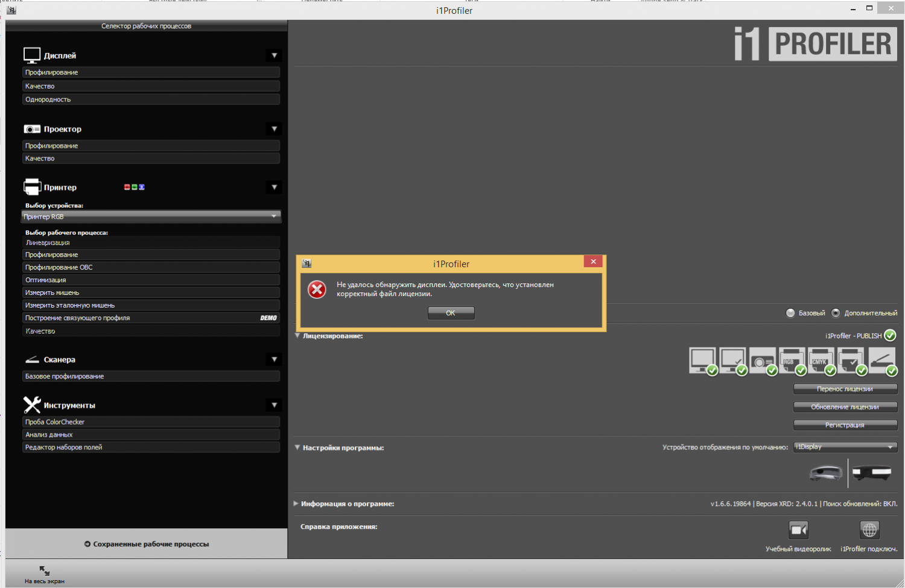Open the Учебный видеоролик video icon
Viewport: 905px width, 588px height.
point(798,530)
